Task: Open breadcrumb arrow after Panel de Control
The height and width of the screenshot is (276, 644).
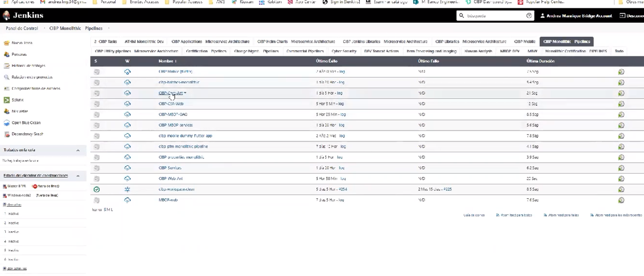Action: 44,28
